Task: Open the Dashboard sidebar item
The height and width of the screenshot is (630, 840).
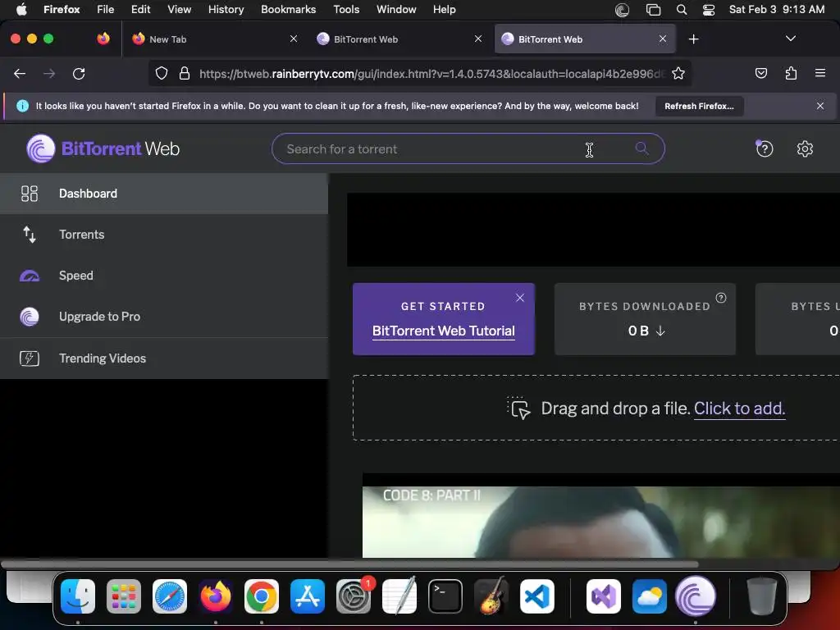Action: tap(164, 194)
